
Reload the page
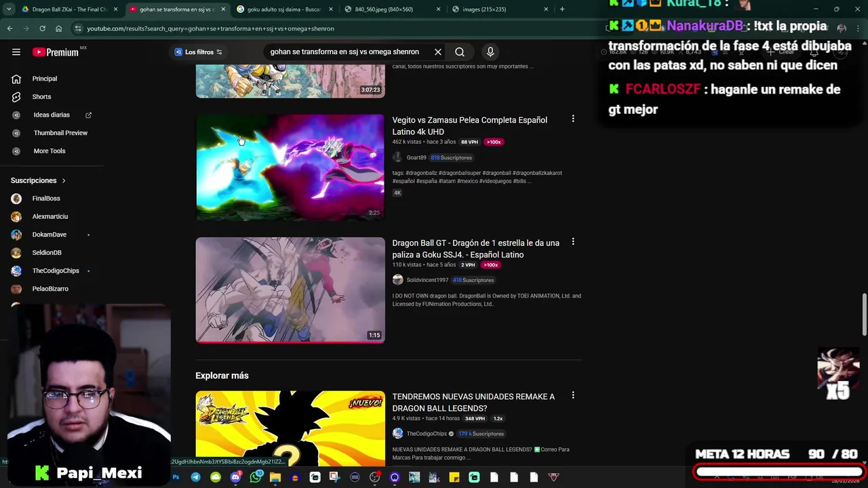pos(42,28)
